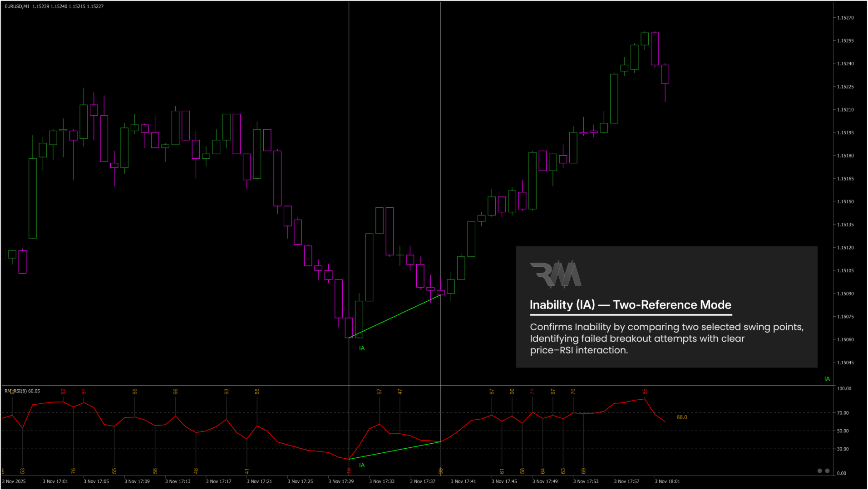The height and width of the screenshot is (490, 868).
Task: Click the 3 Nov 17:37 time label
Action: tap(423, 481)
